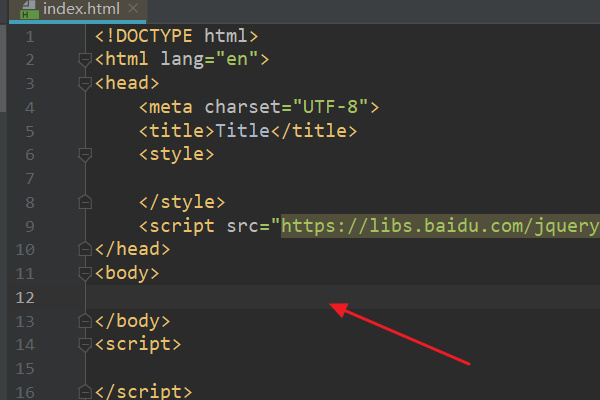Click the left vertical scrollbar strip

point(3,68)
